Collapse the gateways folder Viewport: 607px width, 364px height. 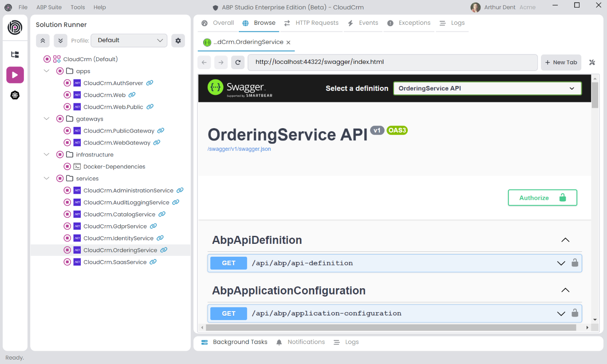(47, 119)
